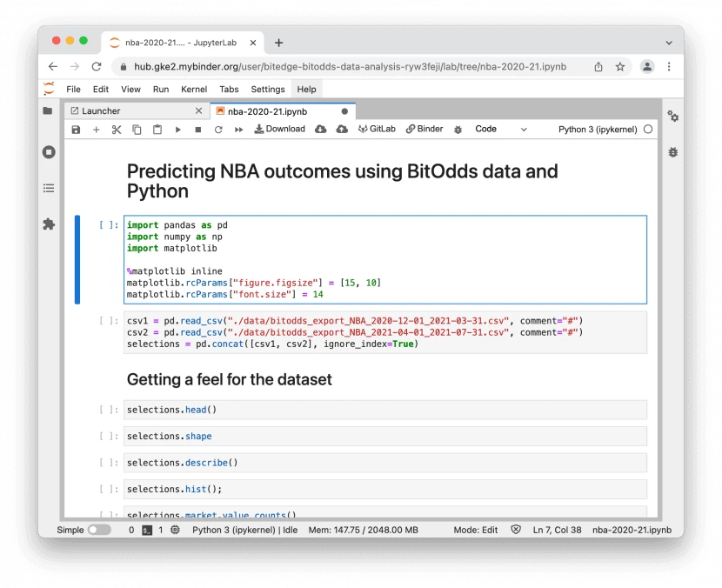Open the Property Inspector gears icon
Viewport: 722px width, 588px height.
[673, 116]
